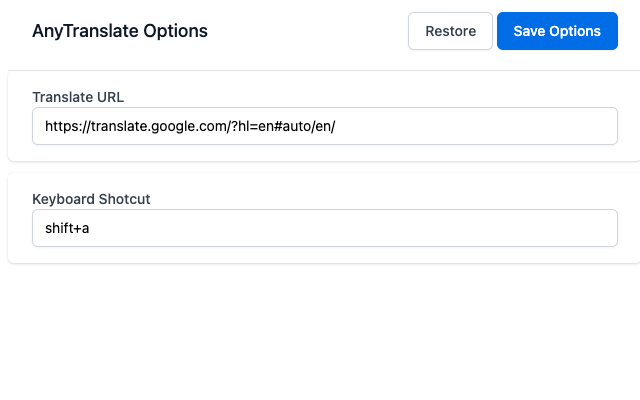Focus the Translate URL input field
Viewport: 640px width, 400px height.
324,126
